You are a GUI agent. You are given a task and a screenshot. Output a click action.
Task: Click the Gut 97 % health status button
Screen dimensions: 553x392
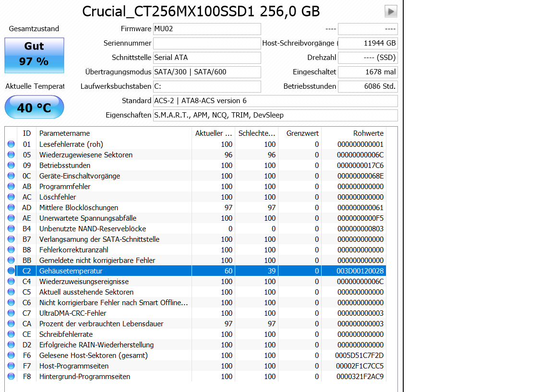(x=34, y=55)
